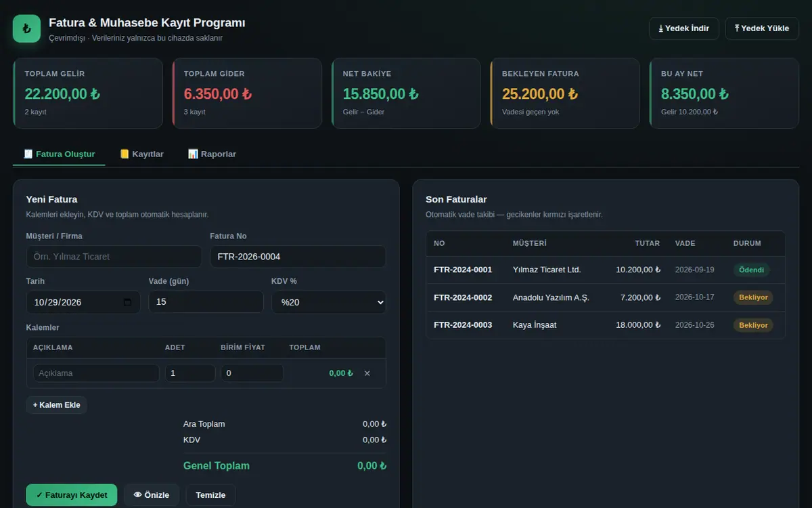Click Bekliyor badge for Kaya İnşaat
The width and height of the screenshot is (812, 508).
(x=753, y=325)
